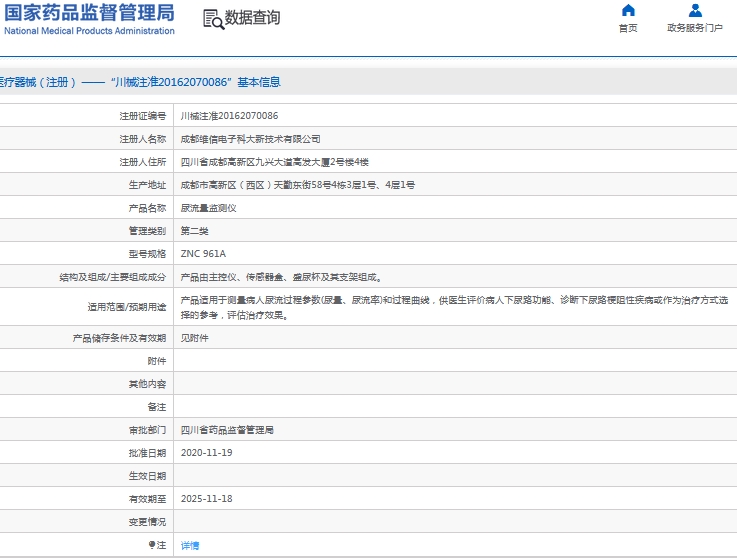This screenshot has width=737, height=560.
Task: Click the 备注 row label
Action: point(157,407)
